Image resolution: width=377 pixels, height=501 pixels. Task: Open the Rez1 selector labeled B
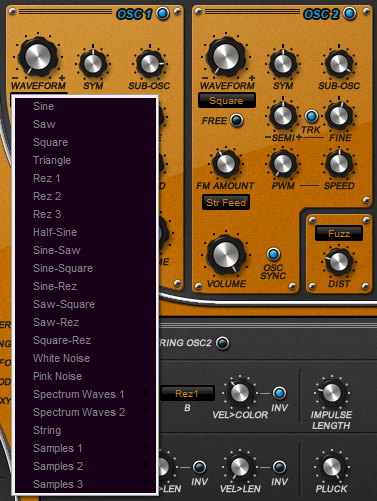(187, 394)
